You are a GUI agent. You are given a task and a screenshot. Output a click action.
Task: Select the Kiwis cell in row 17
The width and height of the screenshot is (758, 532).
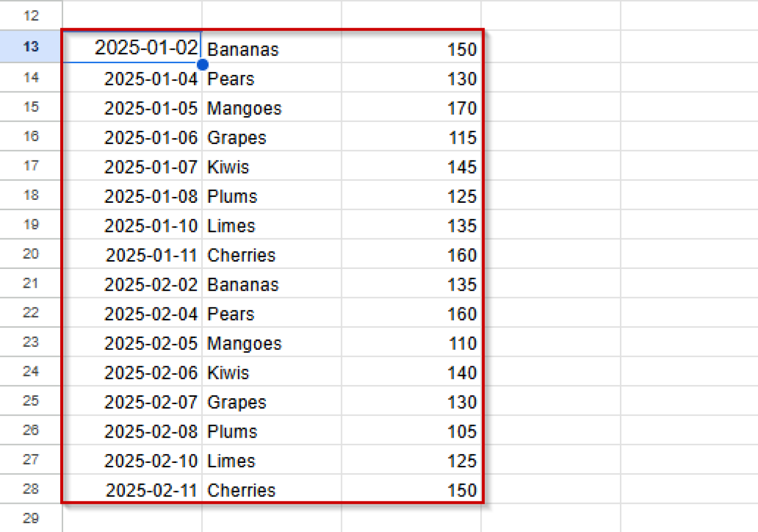pyautogui.click(x=271, y=167)
